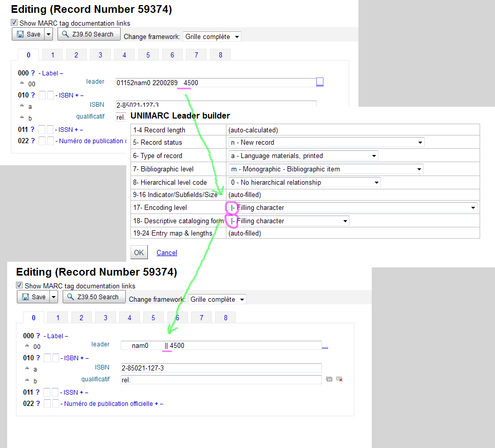Uncheck Show MARC tag documentation links in lower editor
This screenshot has width=495, height=448.
click(20, 286)
